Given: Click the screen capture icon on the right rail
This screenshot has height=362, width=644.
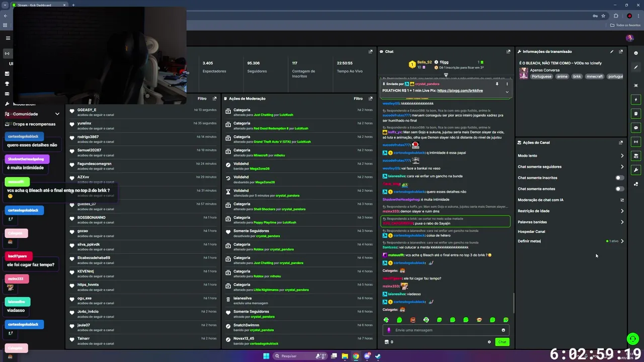Looking at the screenshot, I should [x=636, y=85].
